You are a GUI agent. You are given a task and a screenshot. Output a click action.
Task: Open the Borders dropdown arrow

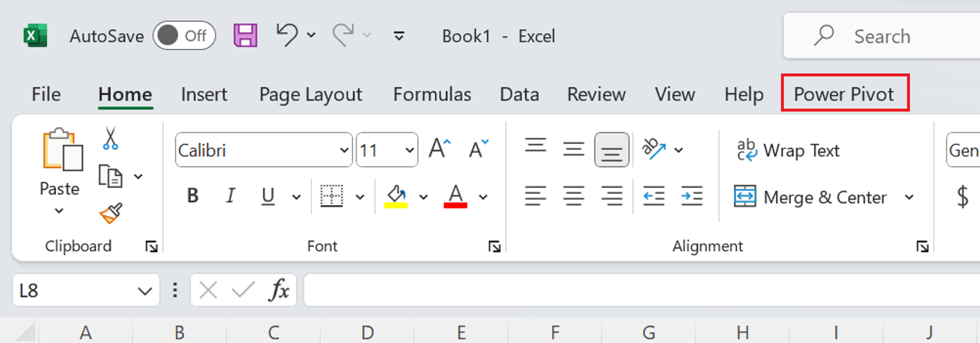pyautogui.click(x=360, y=197)
